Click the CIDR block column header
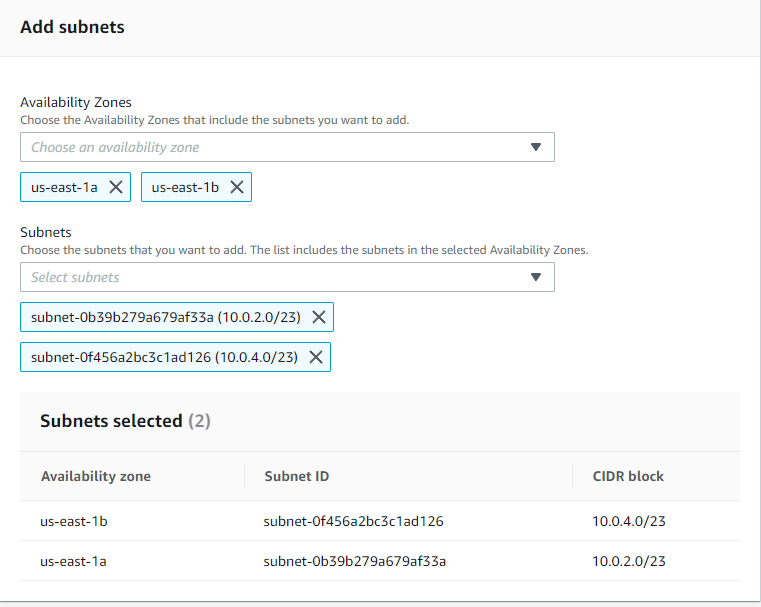The image size is (761, 607). (x=628, y=476)
